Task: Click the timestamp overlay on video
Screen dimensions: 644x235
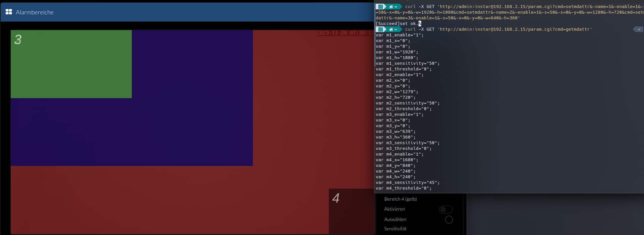Action: pos(345,33)
